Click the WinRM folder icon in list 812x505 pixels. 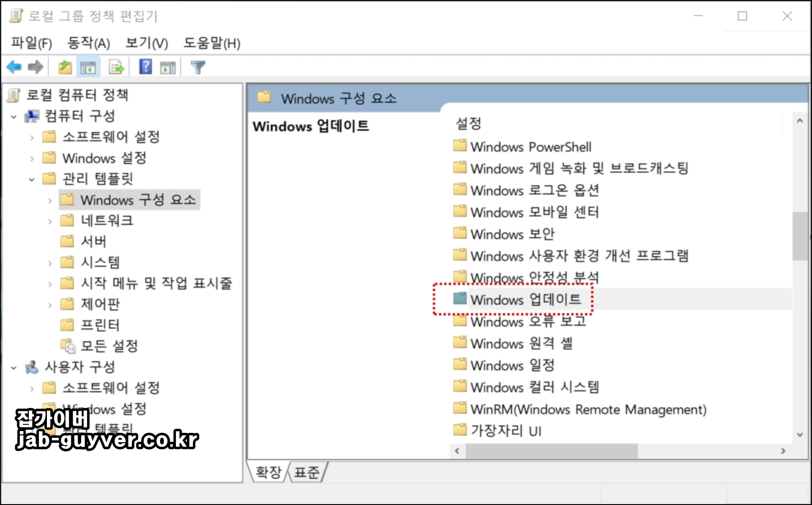click(x=460, y=408)
